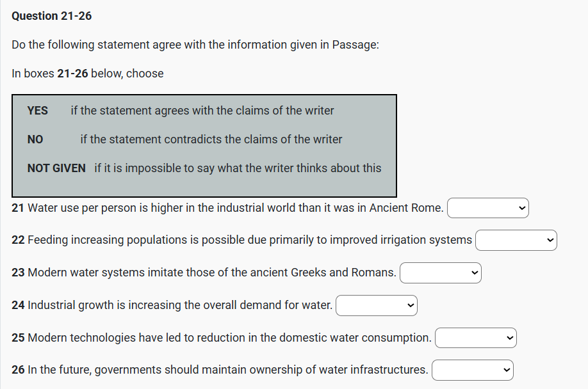Click the statement about Ancient Rome water use
588x389 pixels.
coord(227,208)
